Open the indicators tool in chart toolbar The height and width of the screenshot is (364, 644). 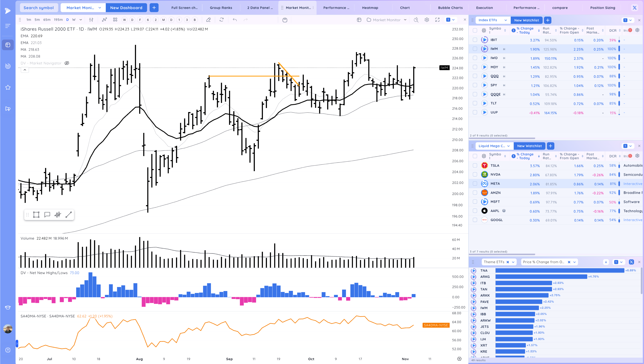click(104, 20)
